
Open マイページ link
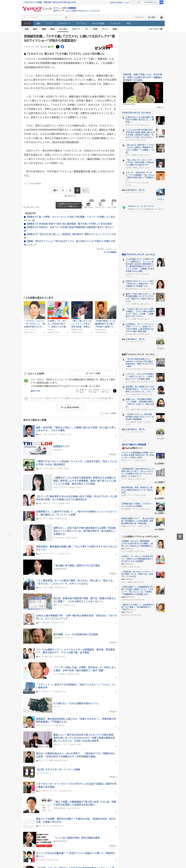click(x=139, y=18)
